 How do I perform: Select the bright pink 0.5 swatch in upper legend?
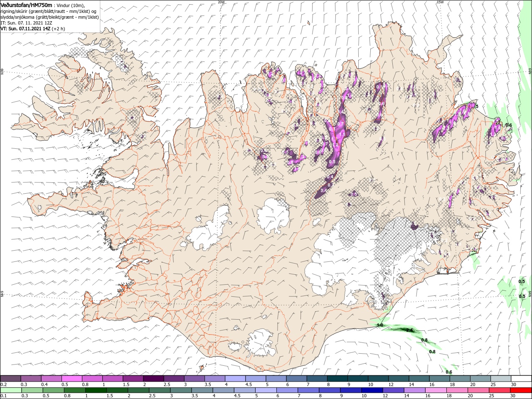(71, 379)
